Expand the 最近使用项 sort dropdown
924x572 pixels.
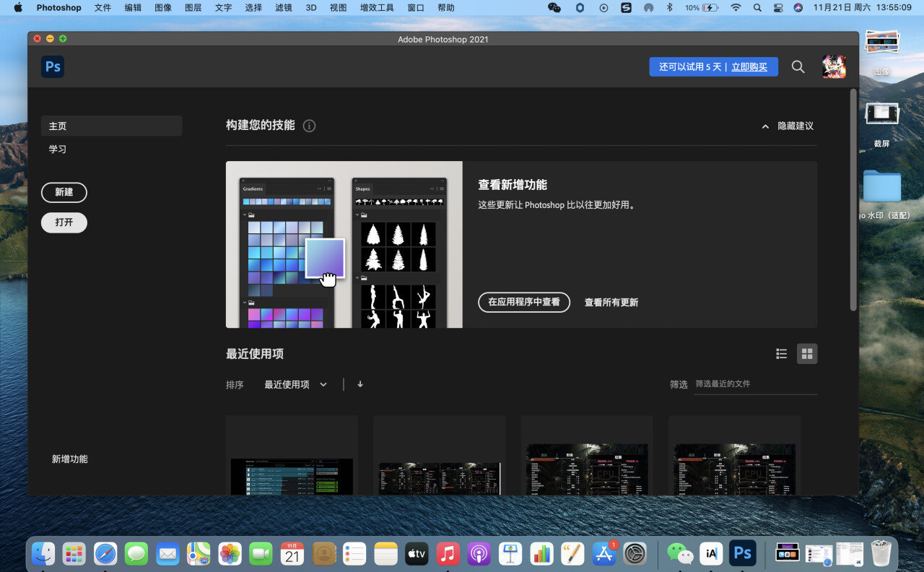296,384
